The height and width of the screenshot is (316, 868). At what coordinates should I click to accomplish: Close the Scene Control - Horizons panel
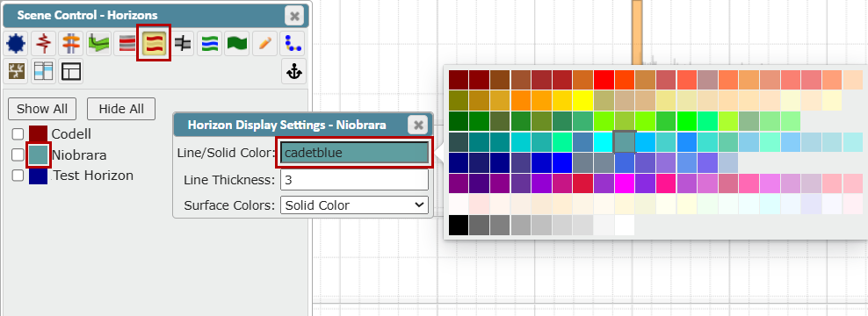pos(294,16)
